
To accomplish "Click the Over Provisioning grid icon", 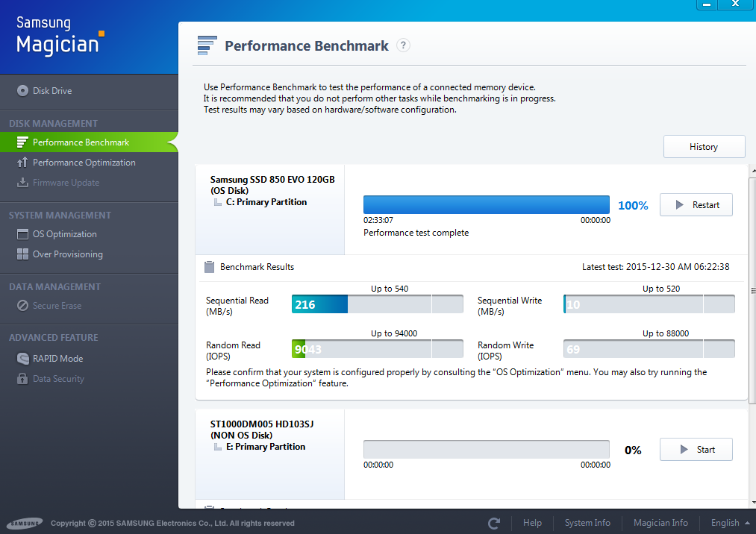I will coord(22,254).
